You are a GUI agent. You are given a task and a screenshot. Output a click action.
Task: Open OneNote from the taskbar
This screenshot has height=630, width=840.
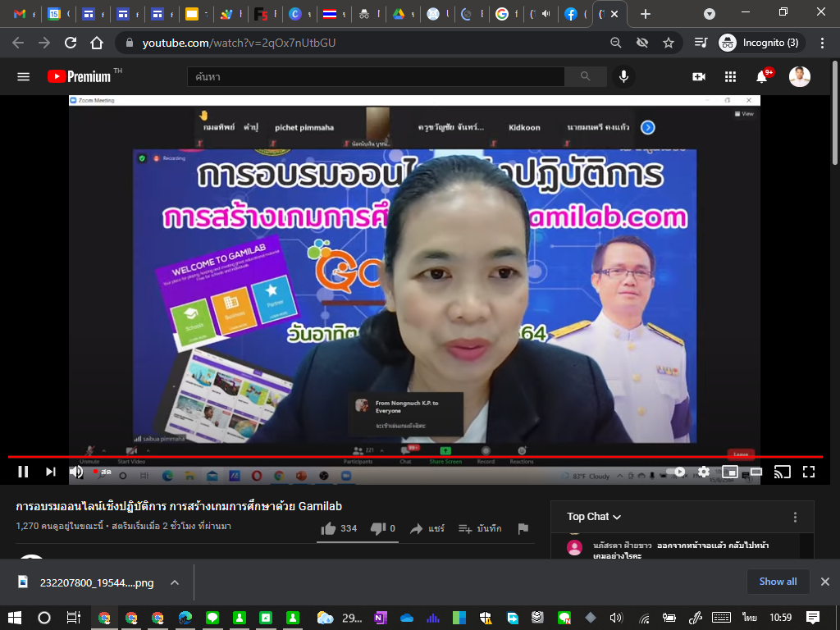pyautogui.click(x=381, y=618)
